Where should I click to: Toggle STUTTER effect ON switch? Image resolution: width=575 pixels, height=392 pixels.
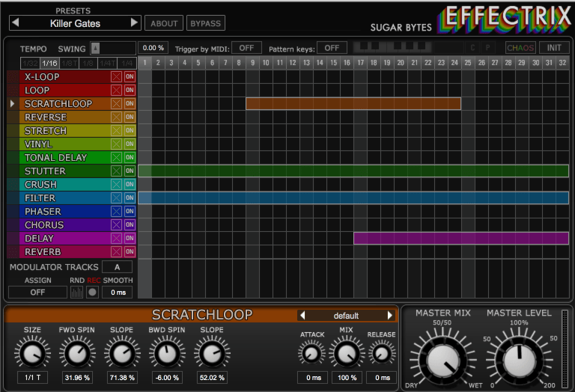(x=130, y=171)
